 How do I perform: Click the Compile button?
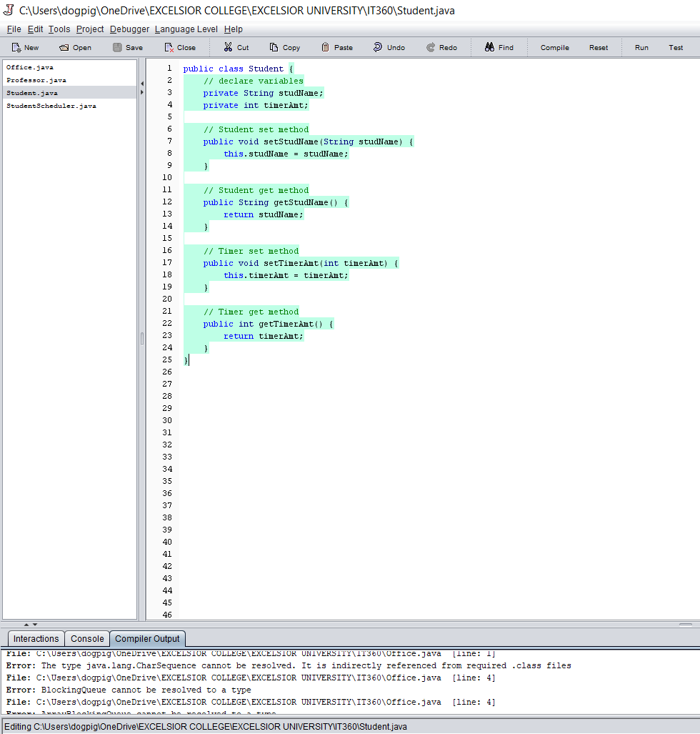click(x=554, y=47)
